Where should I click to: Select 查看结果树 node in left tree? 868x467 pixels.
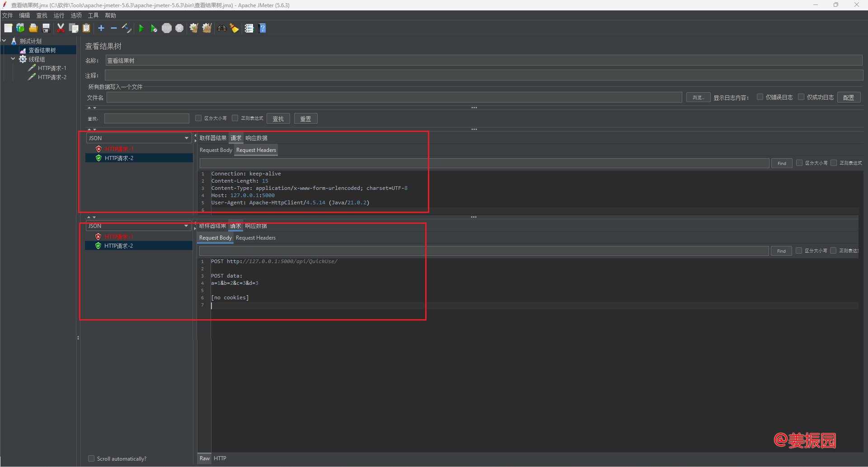point(42,50)
